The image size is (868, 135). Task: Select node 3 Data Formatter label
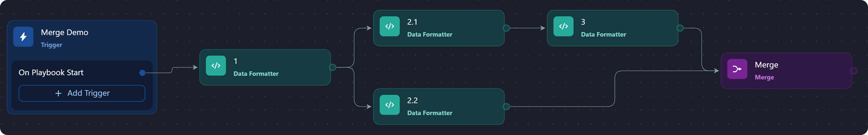pyautogui.click(x=603, y=34)
